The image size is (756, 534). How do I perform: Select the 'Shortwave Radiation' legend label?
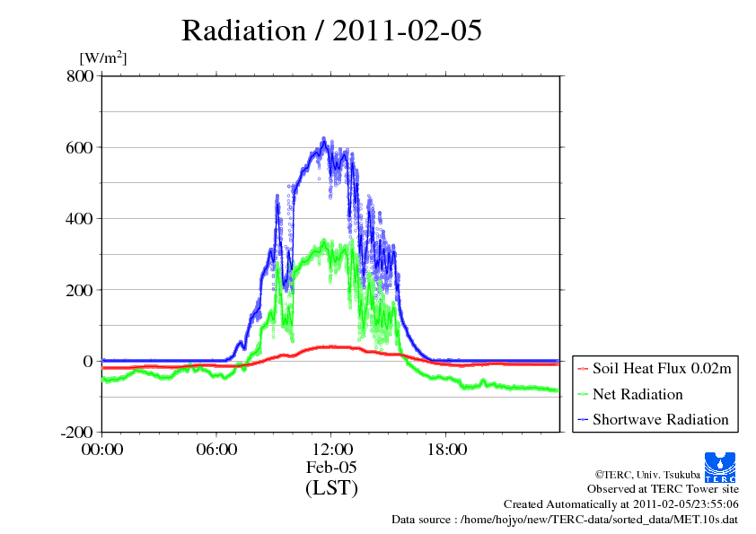pos(661,419)
